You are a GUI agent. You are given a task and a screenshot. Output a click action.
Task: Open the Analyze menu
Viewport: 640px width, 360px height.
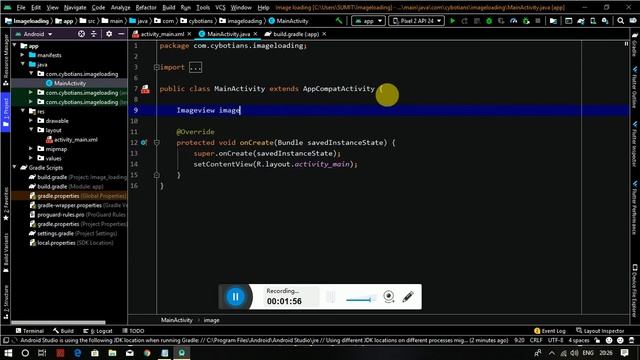[120, 7]
